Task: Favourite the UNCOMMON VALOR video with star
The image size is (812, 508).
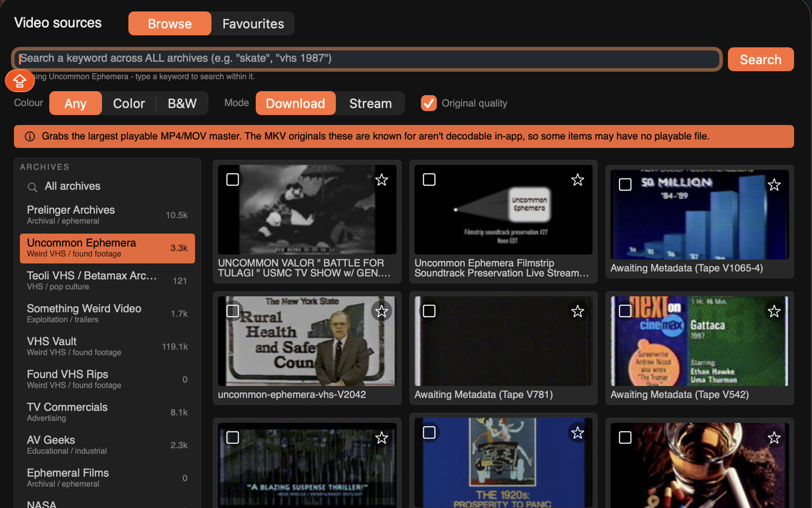Action: pos(382,180)
